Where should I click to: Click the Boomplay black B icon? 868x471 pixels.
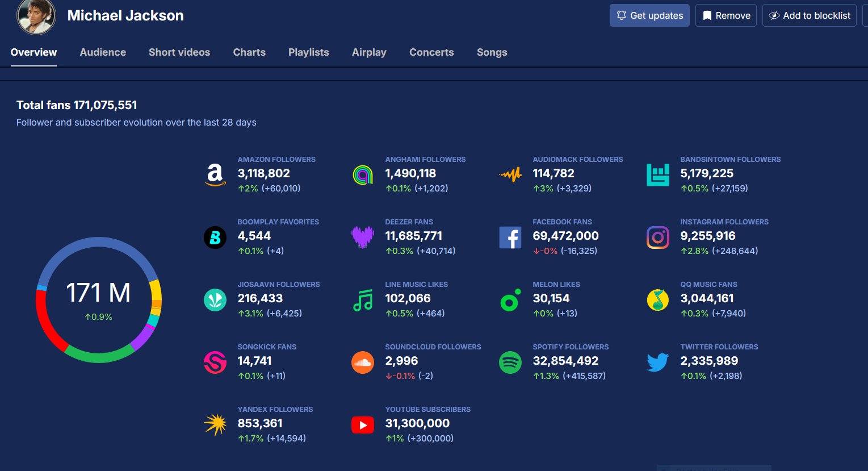click(x=215, y=237)
